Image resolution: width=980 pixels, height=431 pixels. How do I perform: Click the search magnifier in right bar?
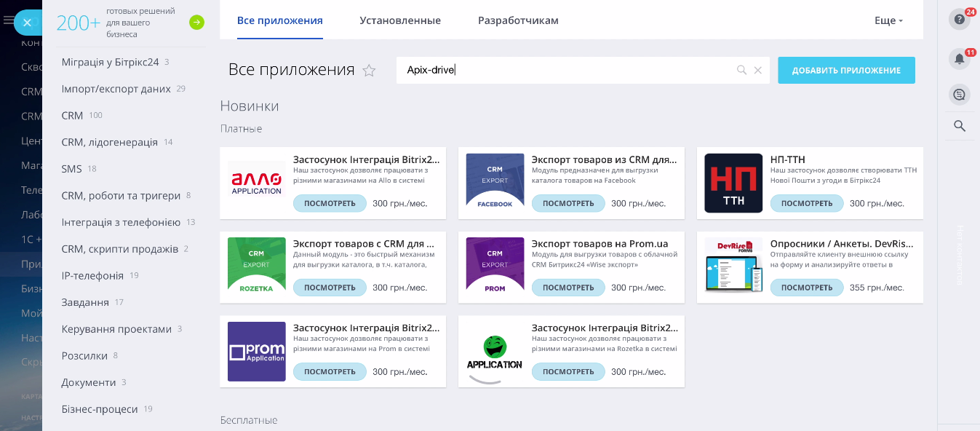(960, 126)
